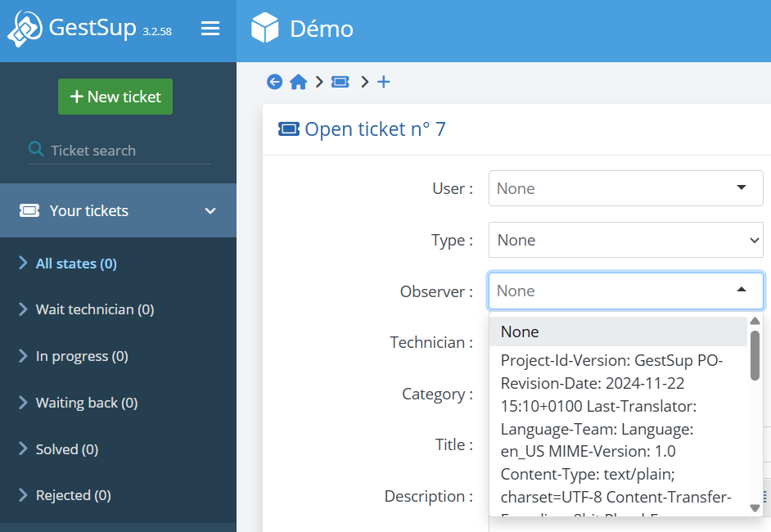Open the User dropdown
This screenshot has width=771, height=532.
tap(625, 188)
